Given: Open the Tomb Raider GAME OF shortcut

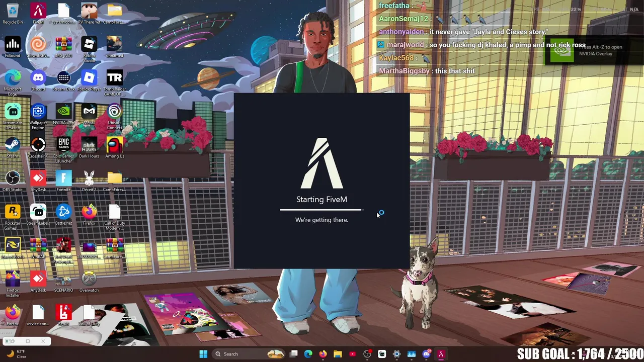Looking at the screenshot, I should pyautogui.click(x=115, y=83).
